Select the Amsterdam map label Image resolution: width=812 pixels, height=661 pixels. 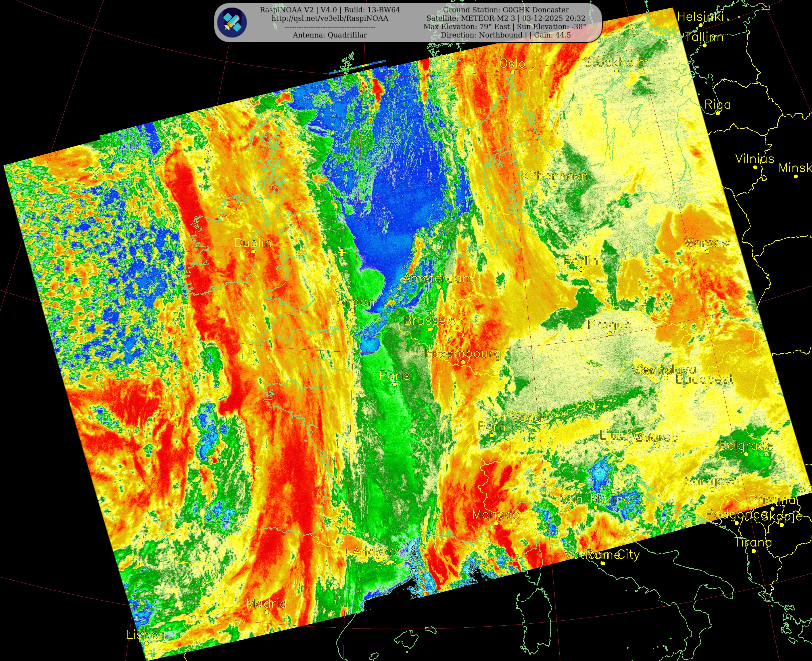438,278
